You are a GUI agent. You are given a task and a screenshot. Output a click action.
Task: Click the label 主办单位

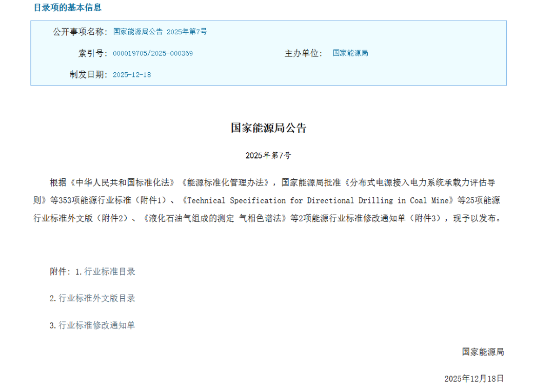[304, 53]
